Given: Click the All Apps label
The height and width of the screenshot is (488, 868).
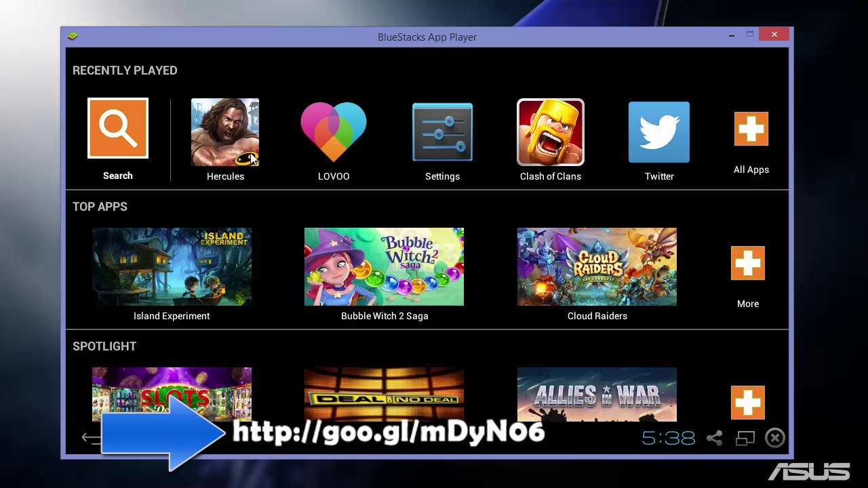Looking at the screenshot, I should 751,169.
